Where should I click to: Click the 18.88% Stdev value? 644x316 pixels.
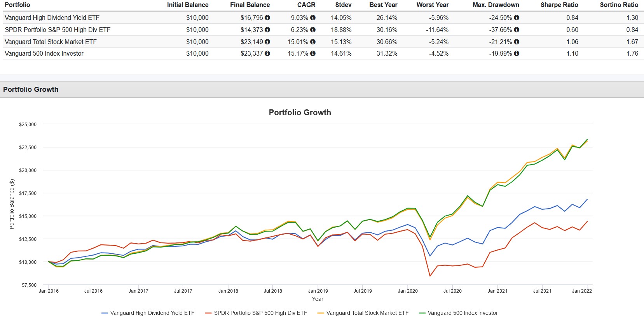click(341, 30)
